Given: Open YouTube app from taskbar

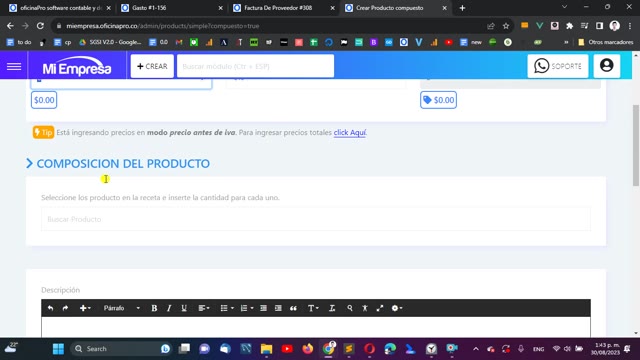Looking at the screenshot, I should click(x=287, y=349).
